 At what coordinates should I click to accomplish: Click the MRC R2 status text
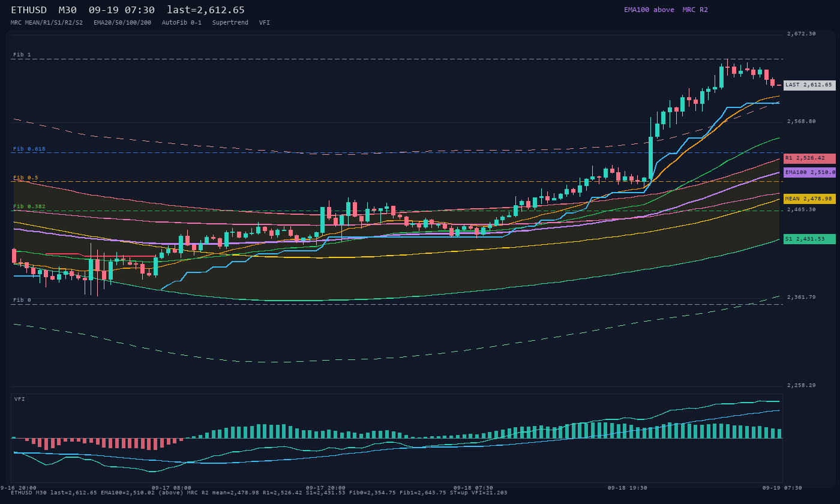click(695, 10)
